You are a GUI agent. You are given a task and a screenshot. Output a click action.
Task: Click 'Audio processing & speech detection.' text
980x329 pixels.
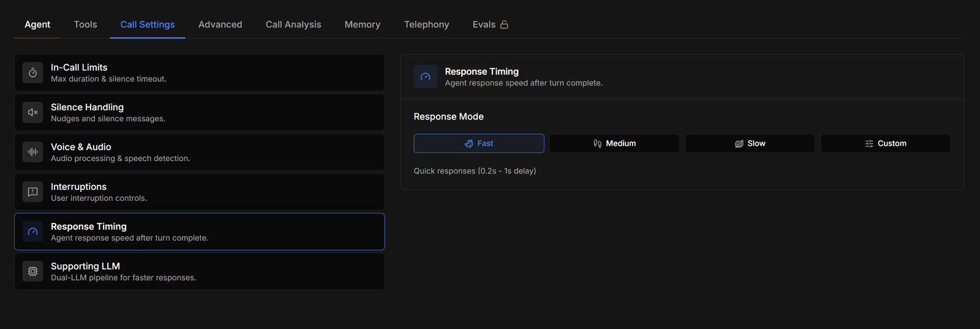(121, 159)
